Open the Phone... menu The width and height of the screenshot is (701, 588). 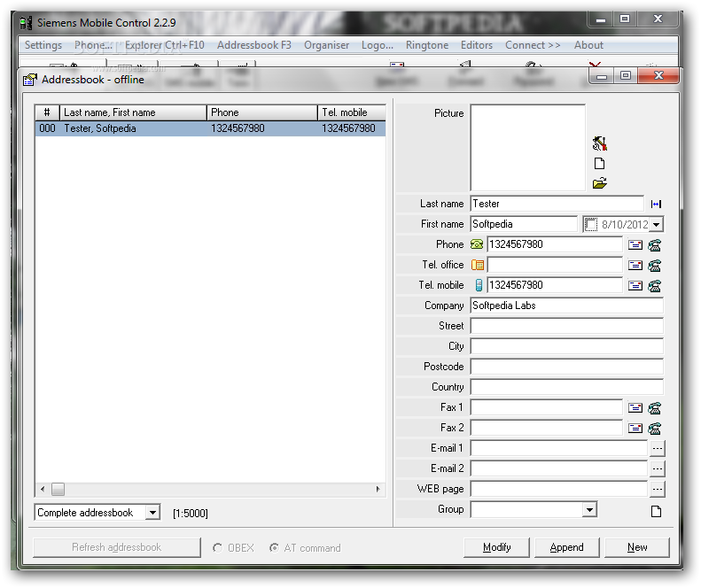point(93,45)
